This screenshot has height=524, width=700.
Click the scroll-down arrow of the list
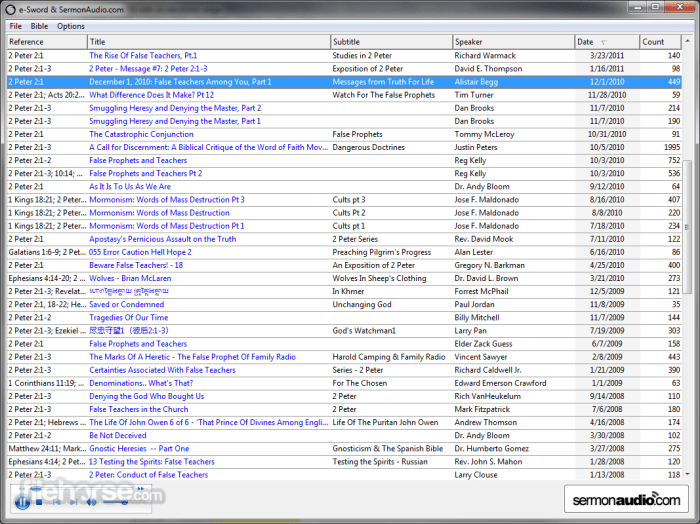pyautogui.click(x=687, y=474)
